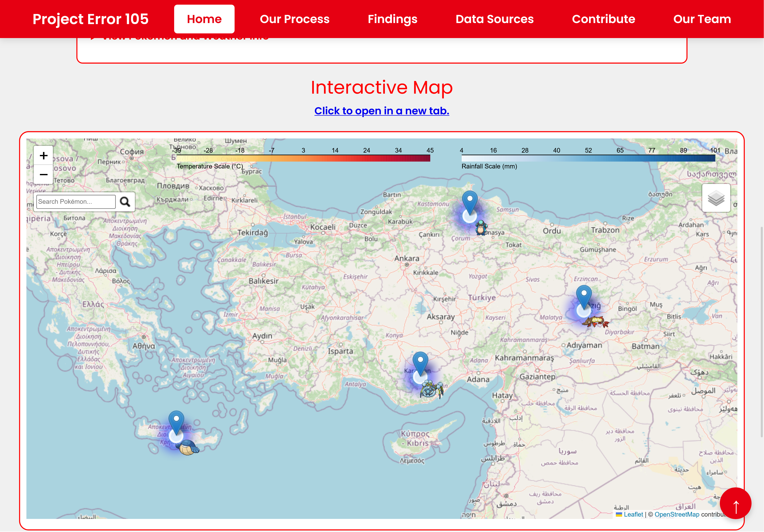Click the magnifying glass search icon
The width and height of the screenshot is (764, 532).
125,202
